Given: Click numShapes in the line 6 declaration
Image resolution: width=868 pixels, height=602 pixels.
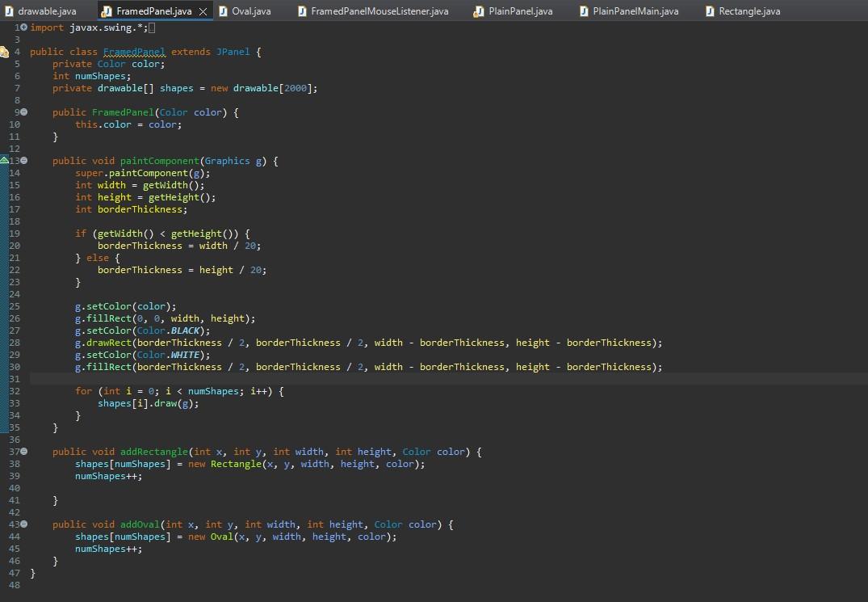Looking at the screenshot, I should point(100,76).
